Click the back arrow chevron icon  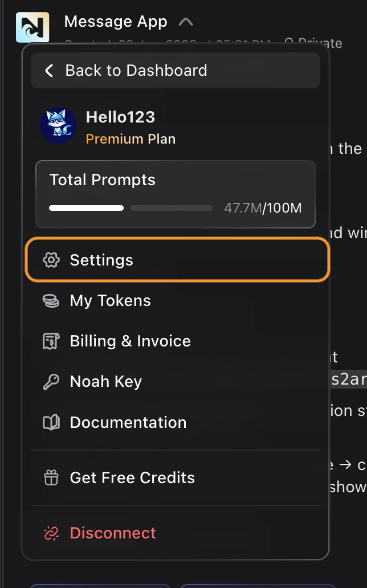(48, 71)
